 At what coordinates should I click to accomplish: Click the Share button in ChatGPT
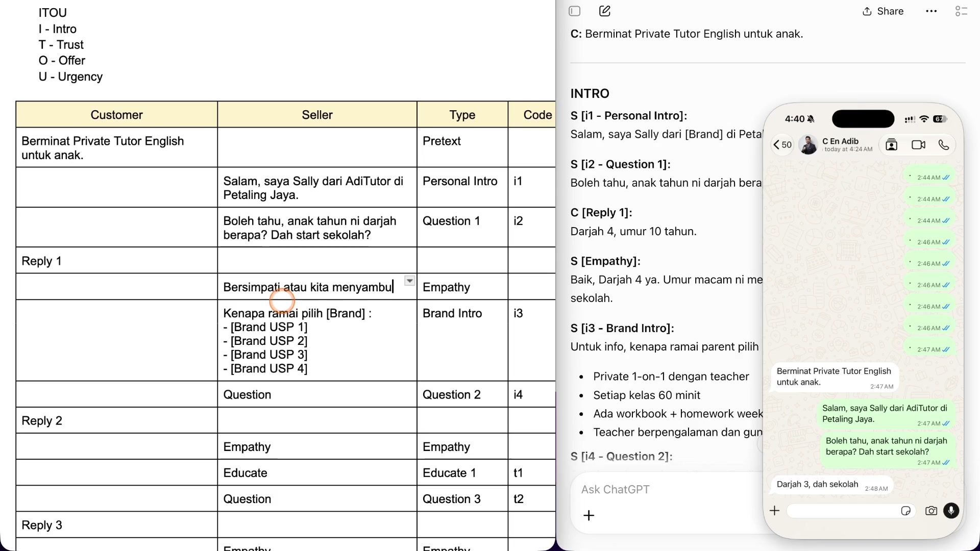883,11
